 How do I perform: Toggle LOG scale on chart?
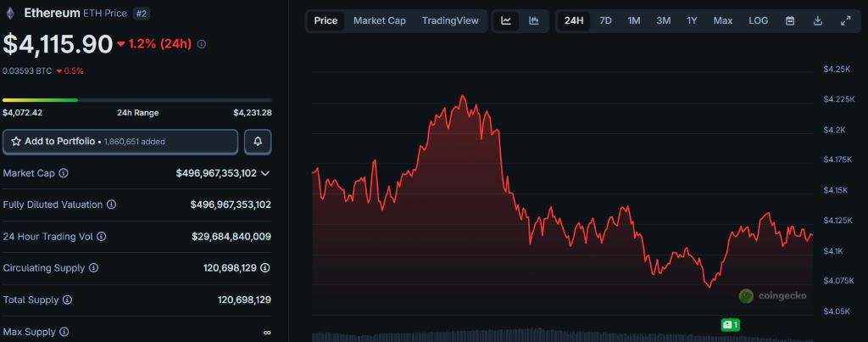pyautogui.click(x=759, y=20)
